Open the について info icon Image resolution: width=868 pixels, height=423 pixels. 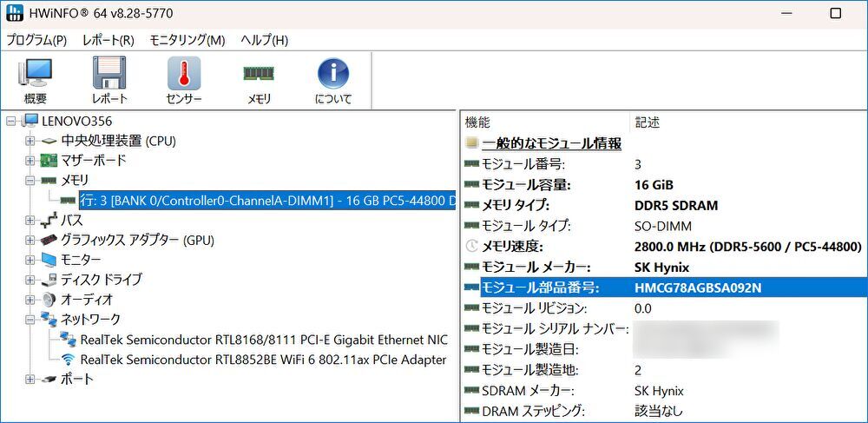pos(333,81)
